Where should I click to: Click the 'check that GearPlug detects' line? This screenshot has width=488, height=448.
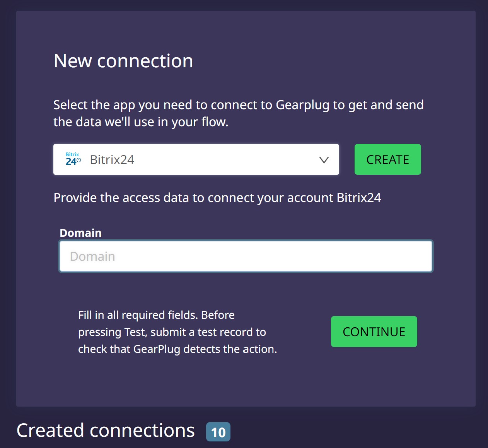[x=177, y=349]
